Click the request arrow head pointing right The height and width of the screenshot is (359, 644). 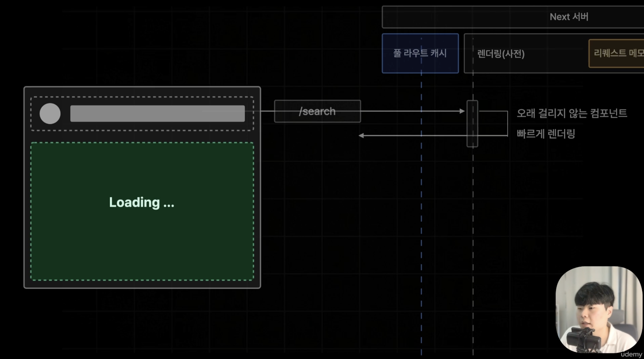click(x=462, y=111)
